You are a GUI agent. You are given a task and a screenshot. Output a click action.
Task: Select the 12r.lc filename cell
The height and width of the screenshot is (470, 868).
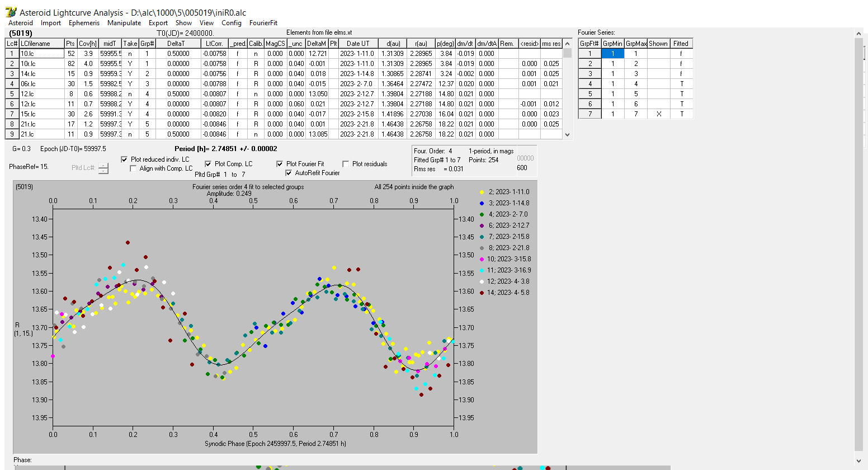(x=42, y=104)
